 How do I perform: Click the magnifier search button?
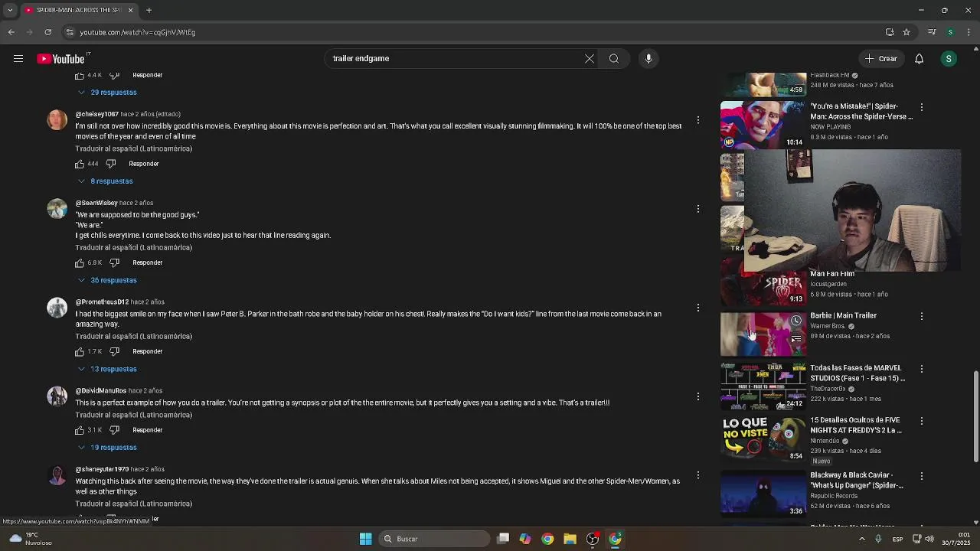click(614, 59)
